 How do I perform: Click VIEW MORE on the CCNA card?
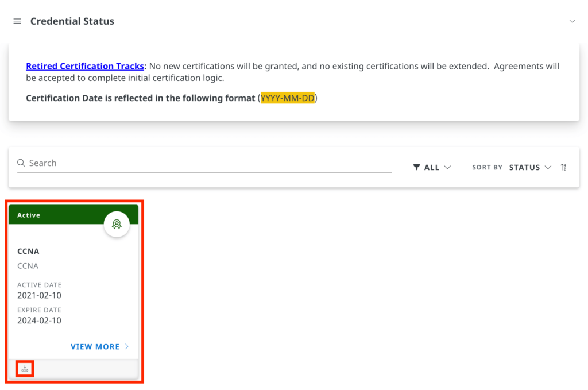pyautogui.click(x=100, y=347)
